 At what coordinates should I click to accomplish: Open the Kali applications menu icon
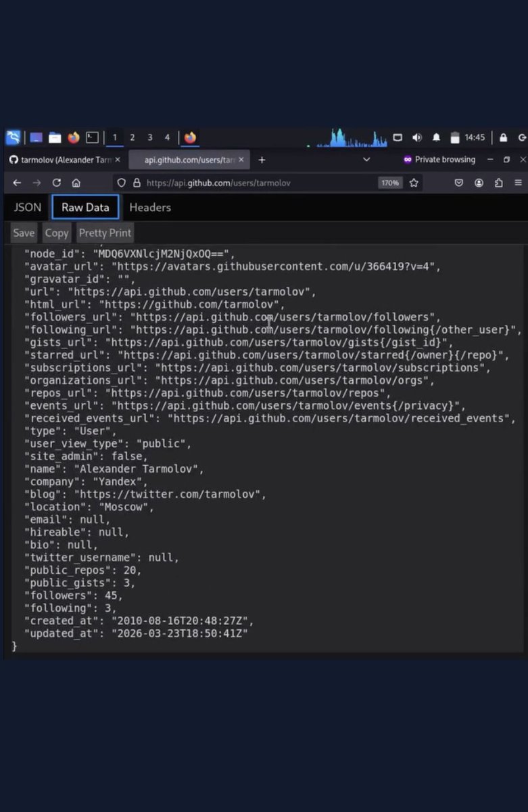pyautogui.click(x=13, y=137)
